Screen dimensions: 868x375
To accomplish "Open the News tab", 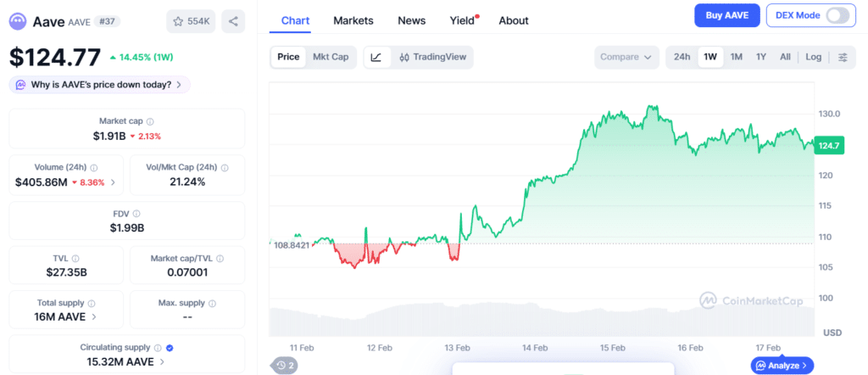I will click(x=412, y=21).
